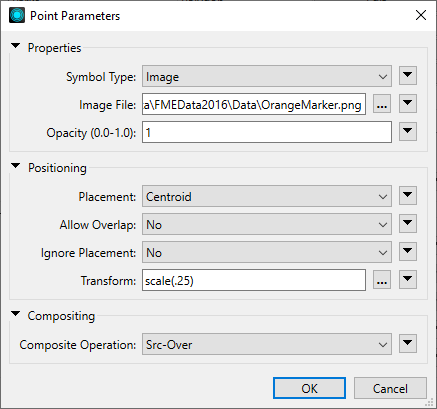Image resolution: width=437 pixels, height=409 pixels.
Task: Open the Composite Operation Src-Over dropdown
Action: tap(267, 344)
